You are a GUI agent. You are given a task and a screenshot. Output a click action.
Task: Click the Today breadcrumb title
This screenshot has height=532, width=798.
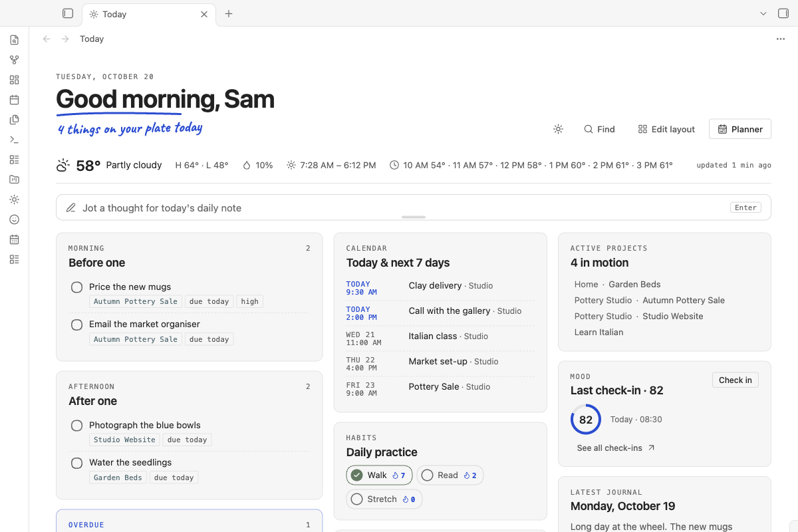pyautogui.click(x=92, y=39)
